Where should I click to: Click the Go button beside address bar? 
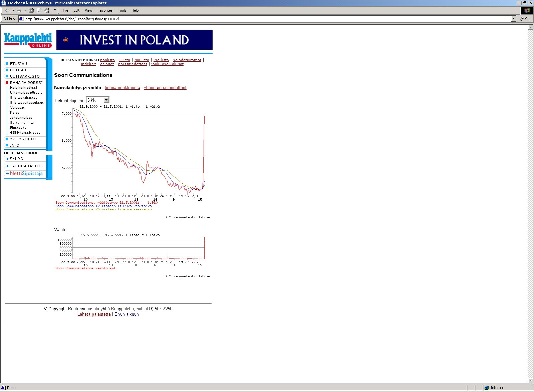pyautogui.click(x=525, y=19)
